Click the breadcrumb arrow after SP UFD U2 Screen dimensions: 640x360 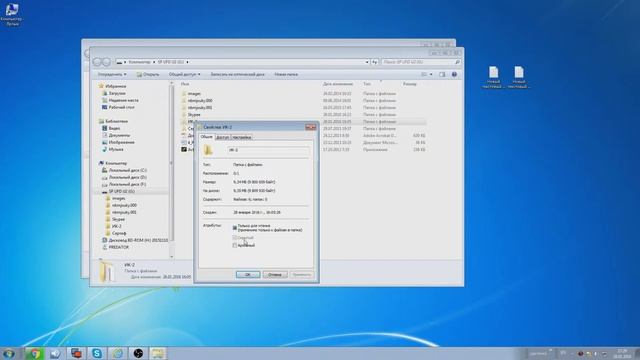[x=187, y=62]
